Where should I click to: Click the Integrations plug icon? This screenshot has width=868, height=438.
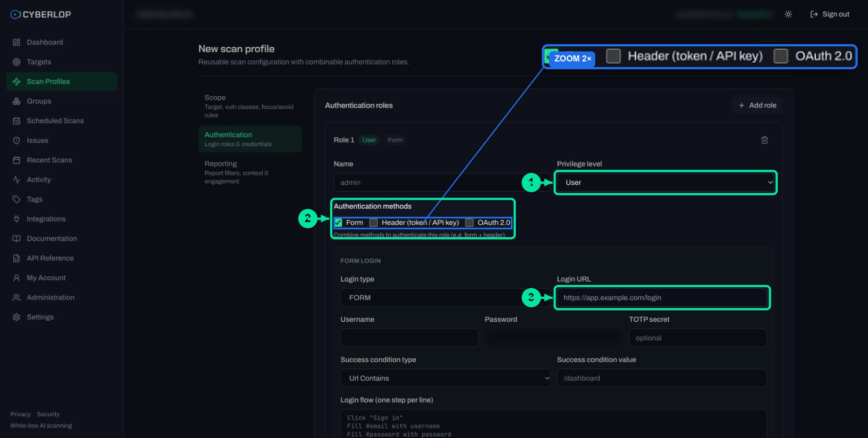click(x=16, y=219)
